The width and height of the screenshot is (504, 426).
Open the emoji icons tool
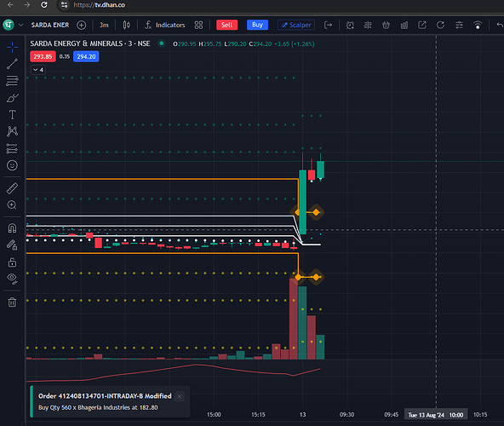pos(12,165)
